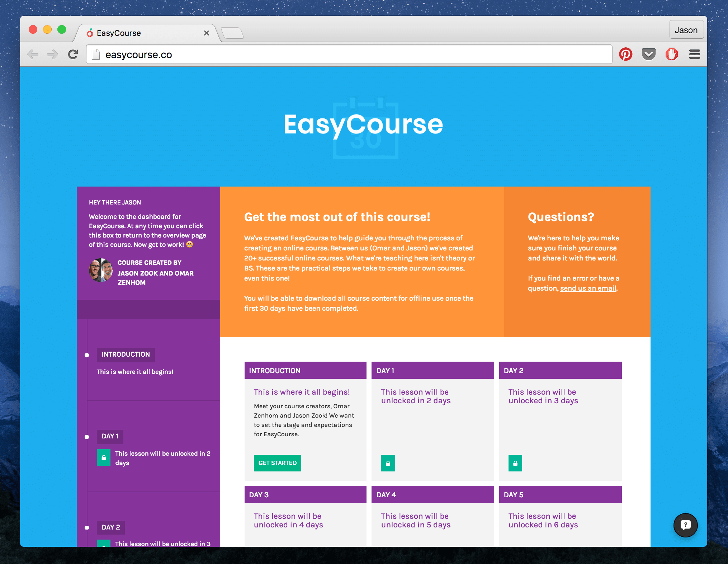Screen dimensions: 728x564
Task: Open Chrome hamburger menu
Action: tap(694, 54)
